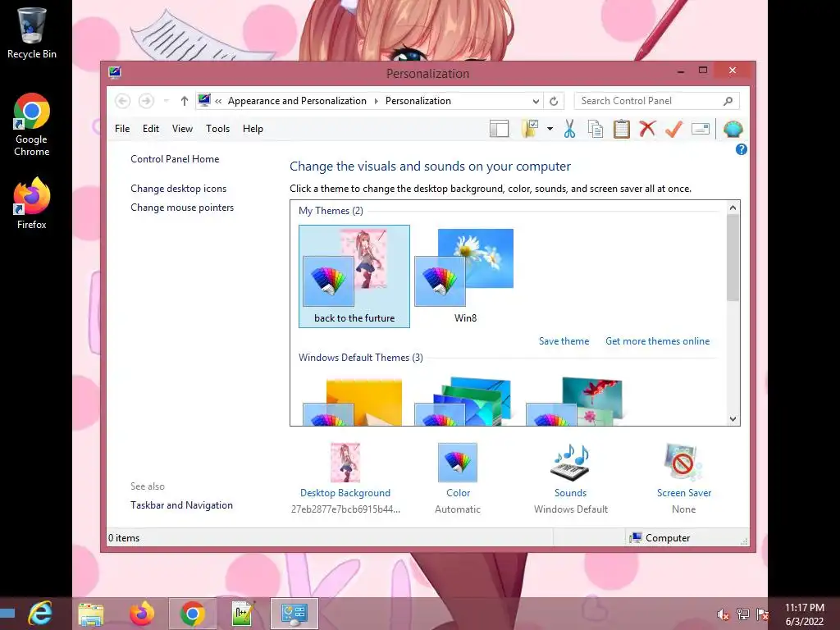Click the Forward navigation arrow
The width and height of the screenshot is (840, 630).
pos(146,101)
